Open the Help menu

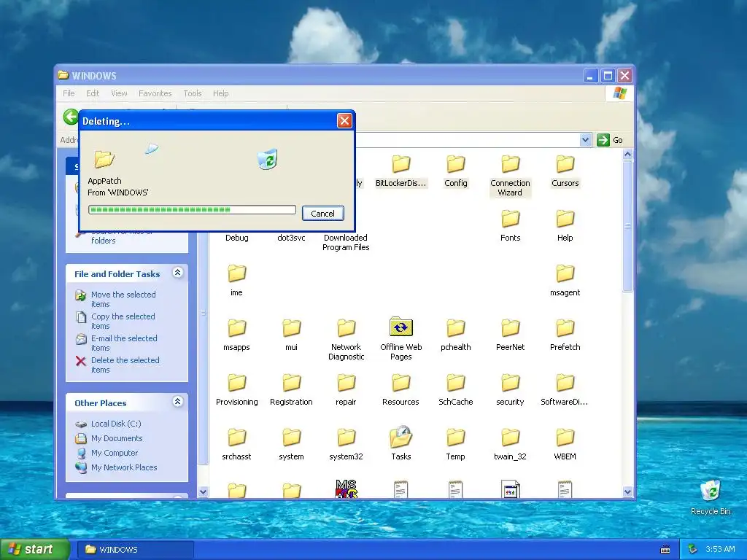220,93
